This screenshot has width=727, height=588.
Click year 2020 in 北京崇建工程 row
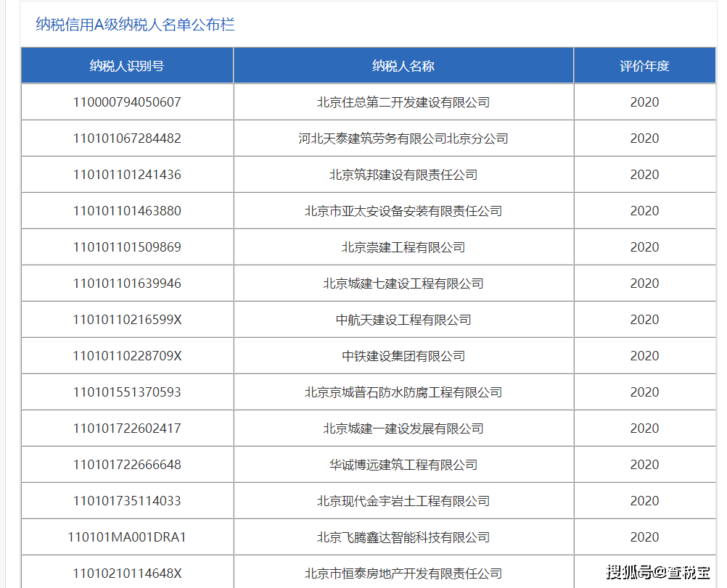pos(644,247)
